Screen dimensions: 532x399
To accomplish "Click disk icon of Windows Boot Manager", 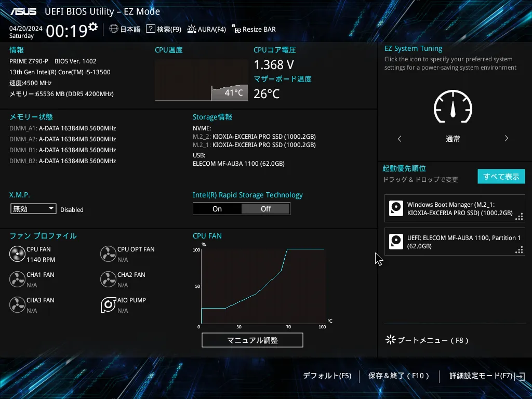I will [x=396, y=208].
